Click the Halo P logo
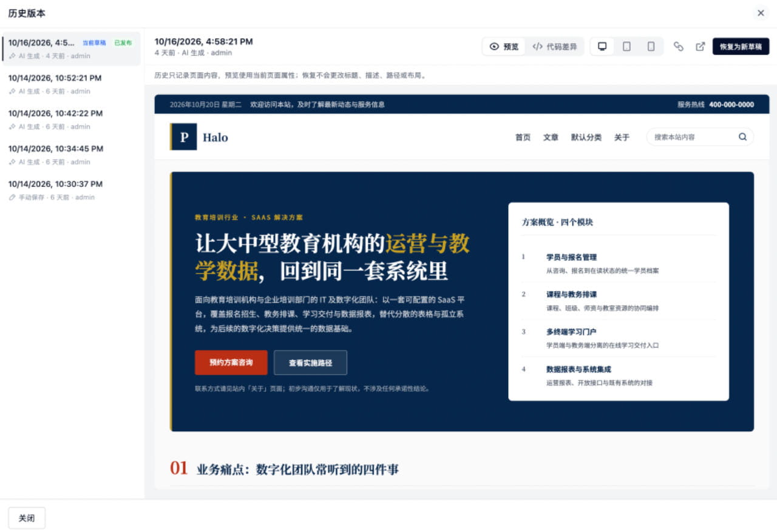This screenshot has height=532, width=777. [x=183, y=137]
